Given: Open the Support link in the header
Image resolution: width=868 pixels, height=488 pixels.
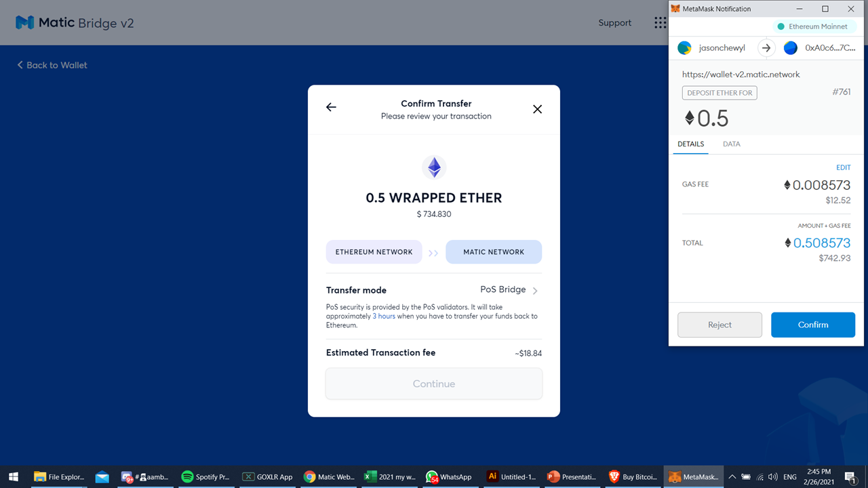Looking at the screenshot, I should click(x=615, y=23).
